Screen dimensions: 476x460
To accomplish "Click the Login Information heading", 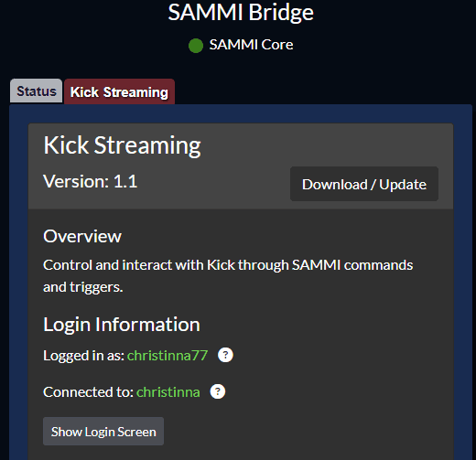I will click(122, 325).
